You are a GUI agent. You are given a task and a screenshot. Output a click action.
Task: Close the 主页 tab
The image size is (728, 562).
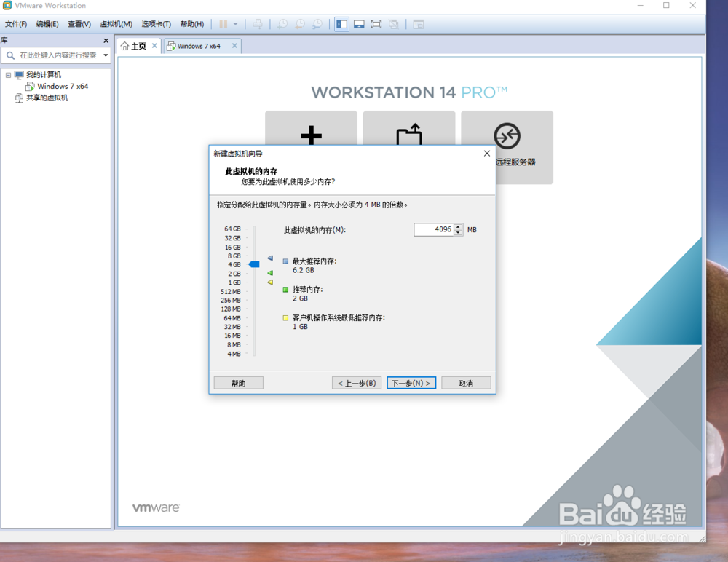(154, 46)
